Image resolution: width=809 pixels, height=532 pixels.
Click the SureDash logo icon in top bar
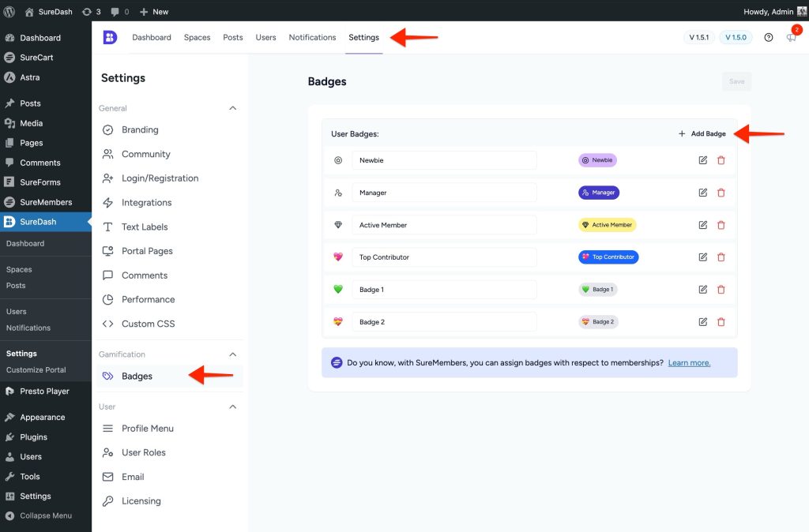110,37
